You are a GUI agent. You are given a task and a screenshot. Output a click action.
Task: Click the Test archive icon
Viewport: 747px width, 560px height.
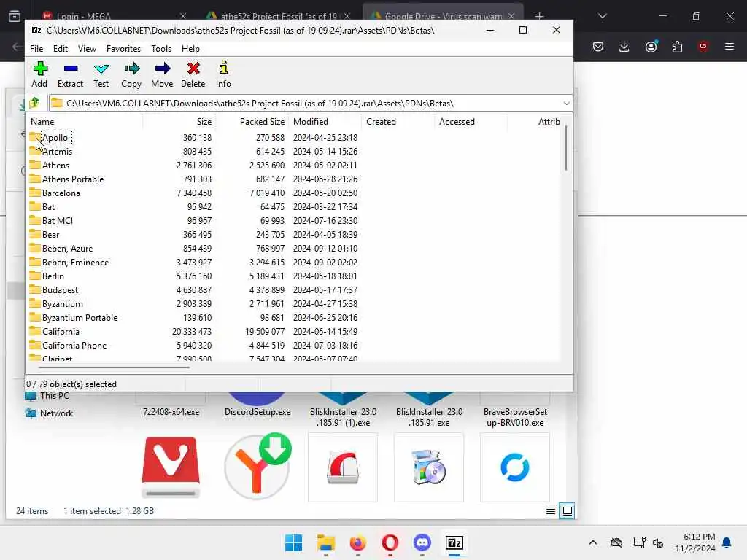click(x=101, y=74)
